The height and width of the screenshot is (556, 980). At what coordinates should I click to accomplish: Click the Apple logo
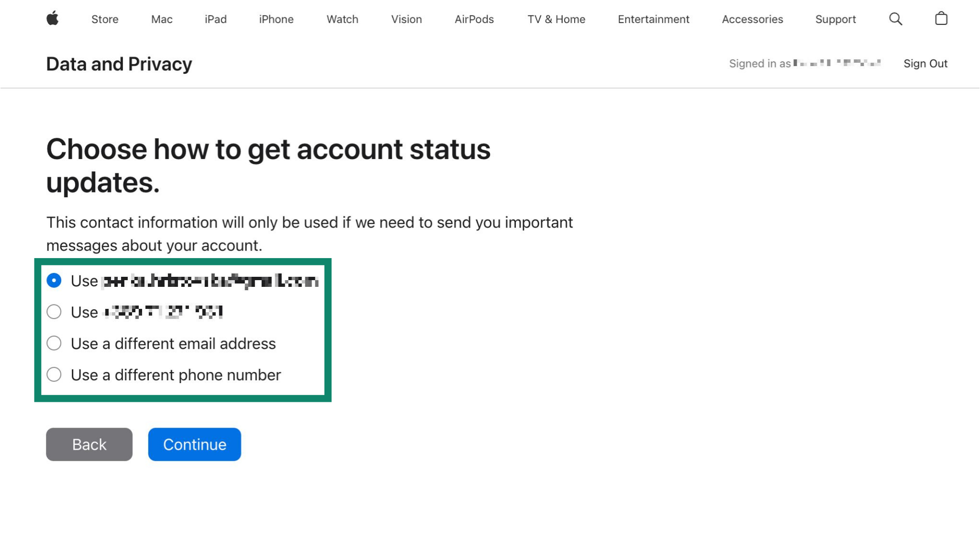[53, 19]
